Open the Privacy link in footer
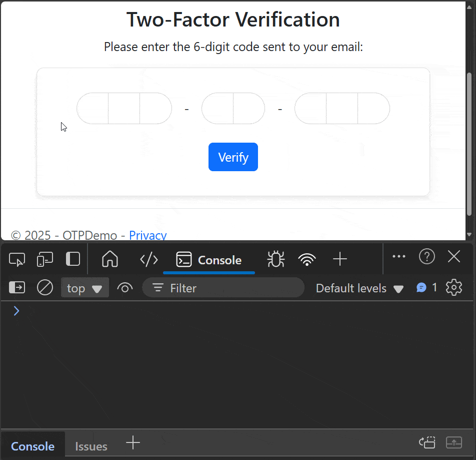The image size is (476, 460). (147, 235)
